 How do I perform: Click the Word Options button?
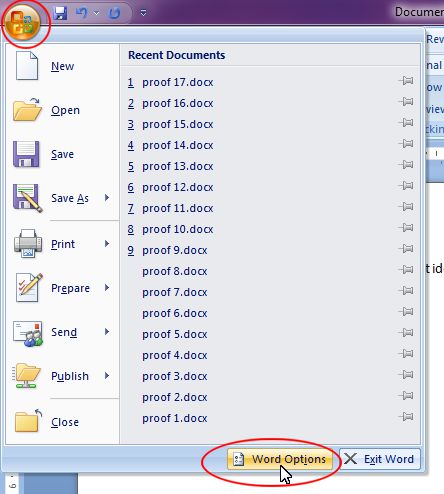click(280, 459)
